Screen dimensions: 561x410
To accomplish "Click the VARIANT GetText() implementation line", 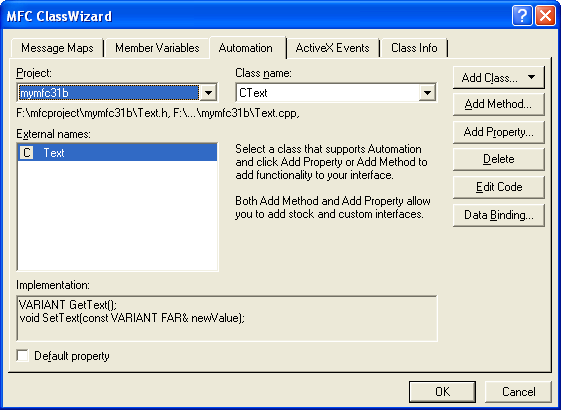I will pos(68,305).
